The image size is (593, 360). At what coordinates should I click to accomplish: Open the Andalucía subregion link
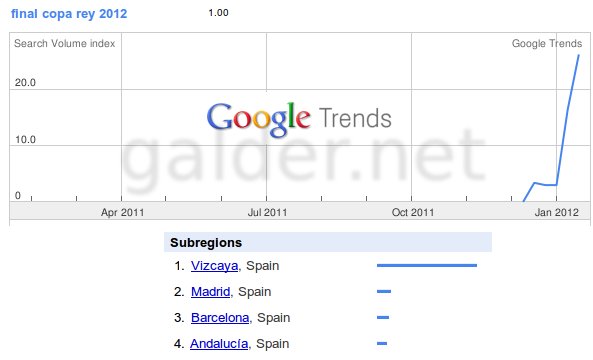(x=219, y=344)
